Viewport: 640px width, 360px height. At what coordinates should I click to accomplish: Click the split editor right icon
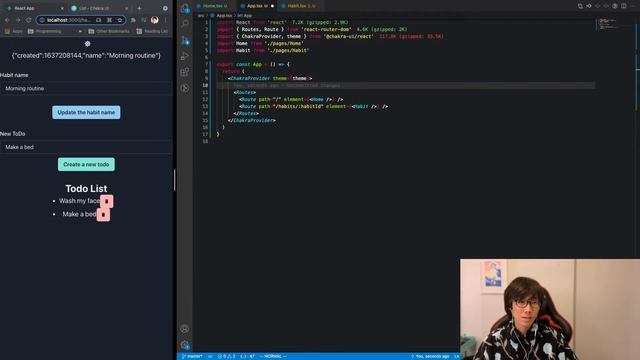pos(624,6)
